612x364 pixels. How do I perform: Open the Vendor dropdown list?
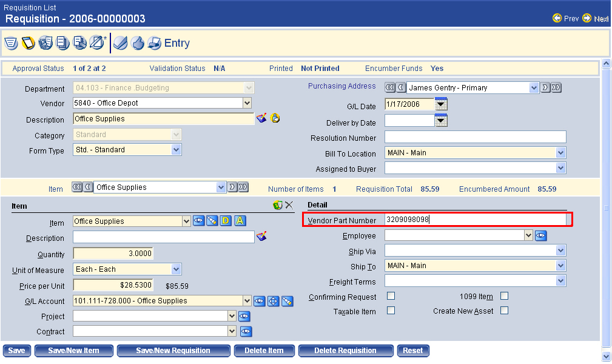pyautogui.click(x=247, y=103)
